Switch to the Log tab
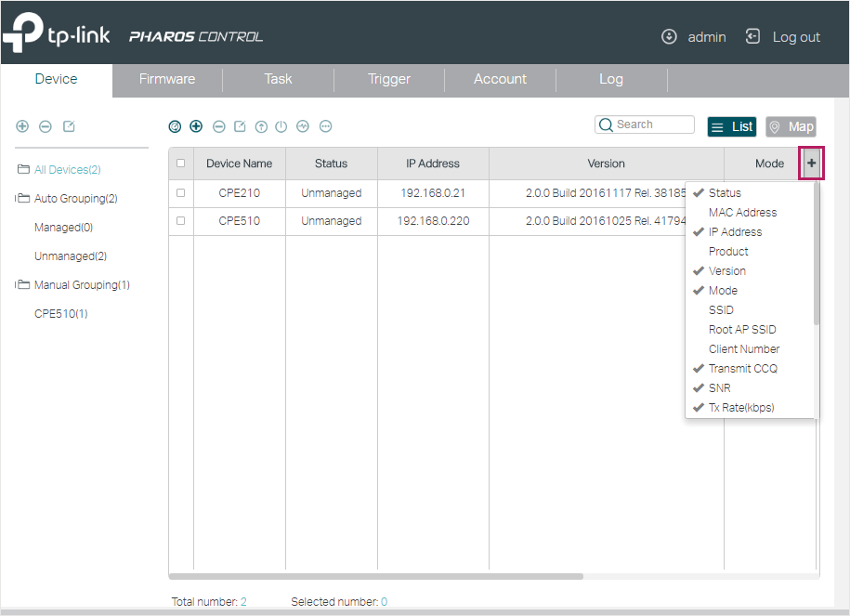Image resolution: width=850 pixels, height=616 pixels. pos(611,79)
